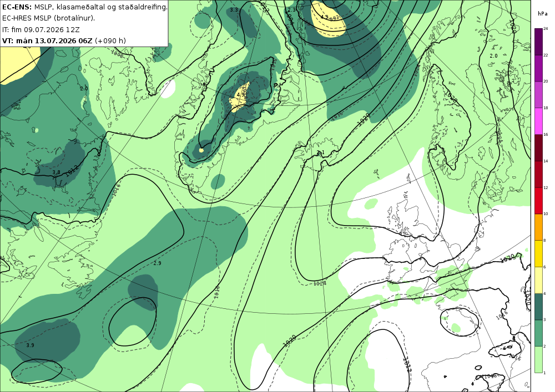Select the EC-HRES MSLP (brotalínur) text line
The image size is (555, 392).
(x=48, y=18)
